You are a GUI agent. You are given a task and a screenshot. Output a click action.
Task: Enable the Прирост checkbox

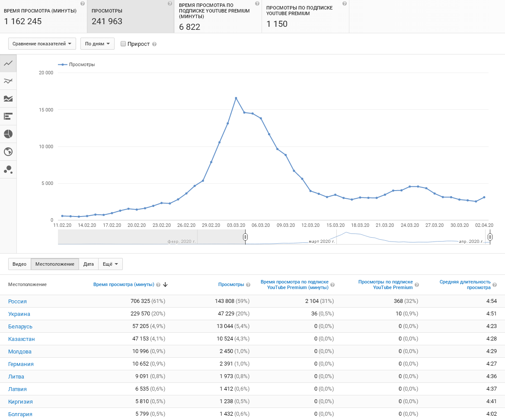pos(123,44)
